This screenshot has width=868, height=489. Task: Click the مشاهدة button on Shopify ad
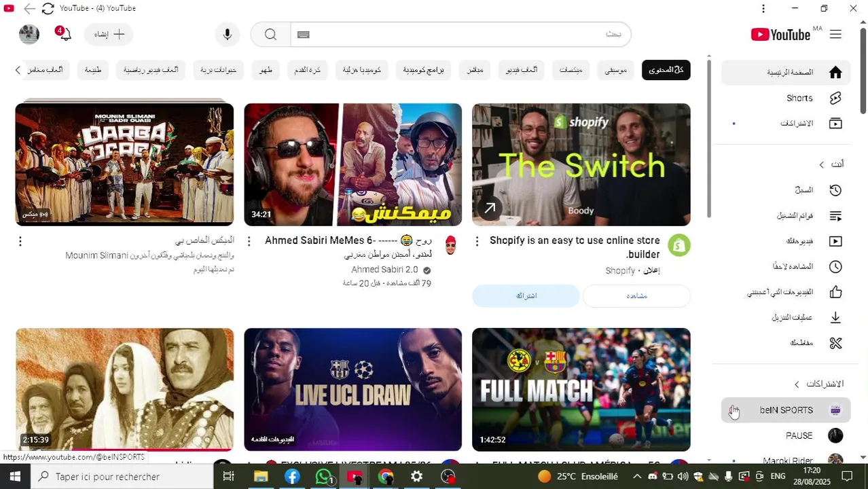point(636,296)
